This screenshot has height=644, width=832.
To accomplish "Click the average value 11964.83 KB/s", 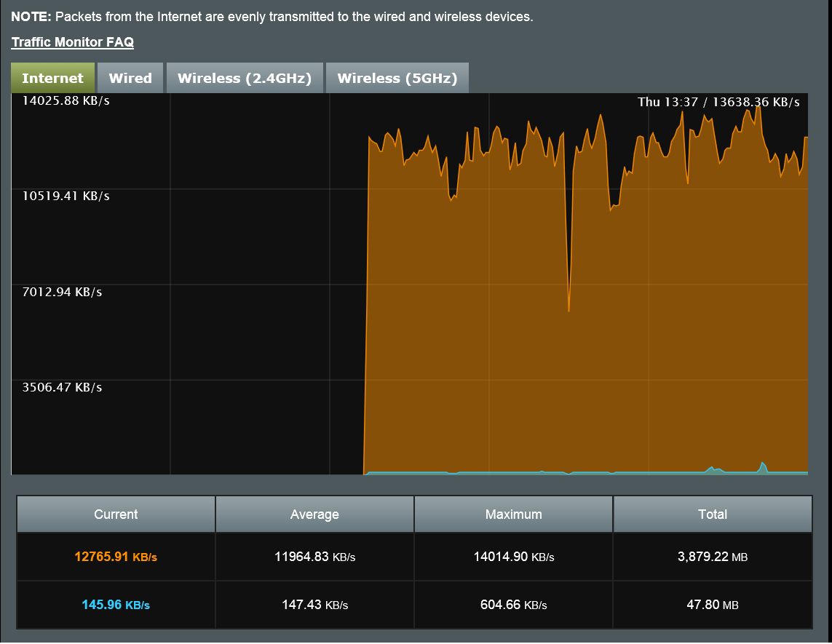I will coord(314,557).
